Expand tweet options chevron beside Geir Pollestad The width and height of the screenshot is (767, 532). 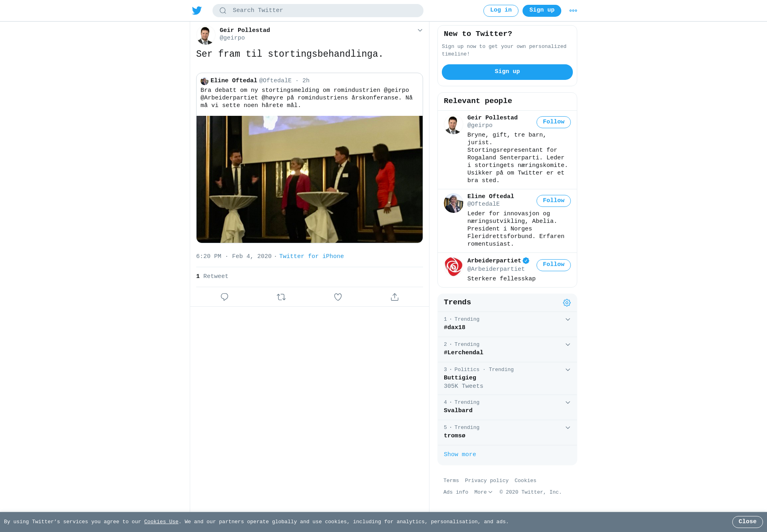click(x=420, y=30)
